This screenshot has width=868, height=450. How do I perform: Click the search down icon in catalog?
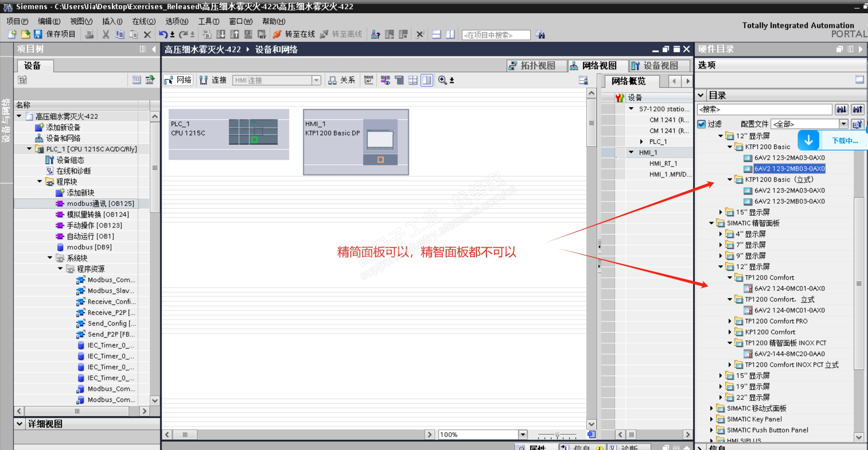click(841, 109)
